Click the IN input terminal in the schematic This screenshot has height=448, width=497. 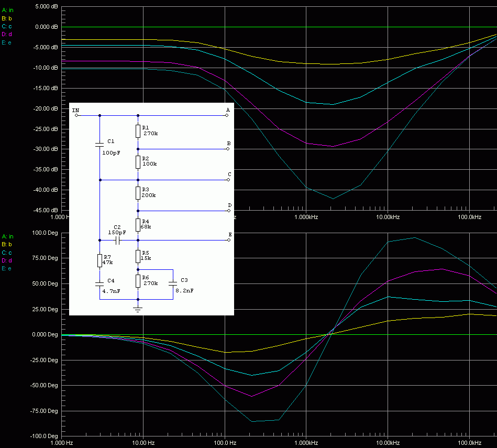(76, 115)
